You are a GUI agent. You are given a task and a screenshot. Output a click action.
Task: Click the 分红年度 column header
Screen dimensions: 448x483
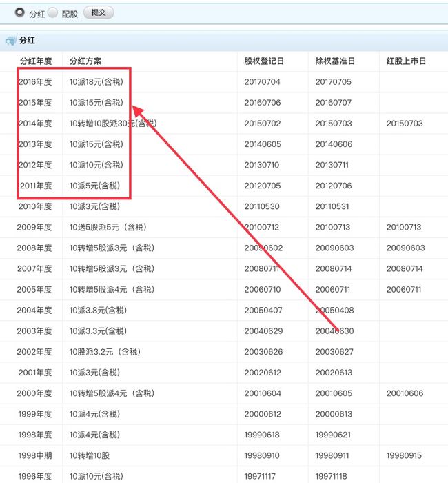click(x=36, y=61)
